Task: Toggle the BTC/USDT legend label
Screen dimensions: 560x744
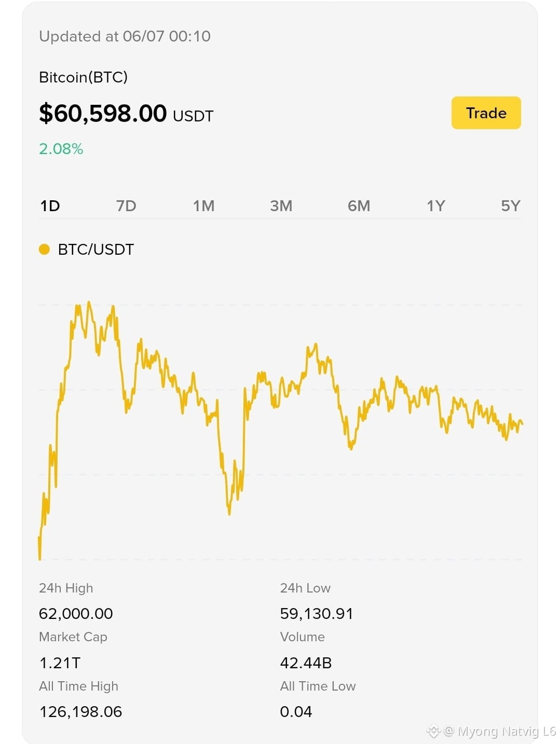Action: click(96, 250)
